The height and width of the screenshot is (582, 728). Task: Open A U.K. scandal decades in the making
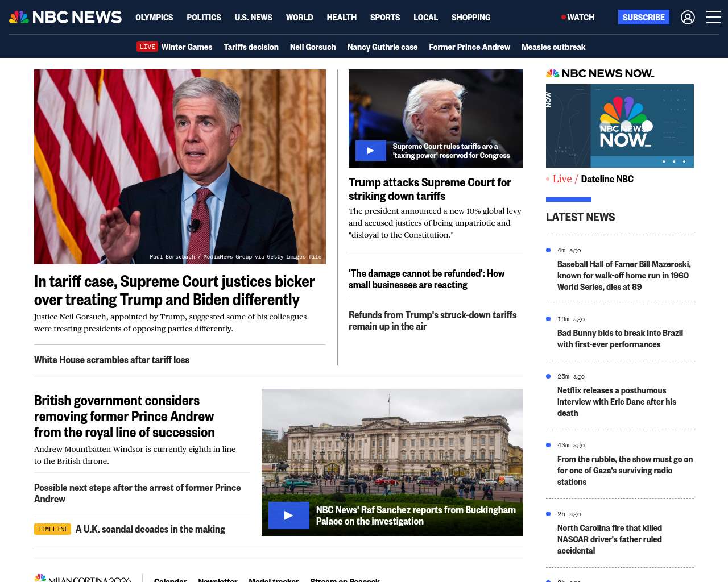tap(150, 529)
